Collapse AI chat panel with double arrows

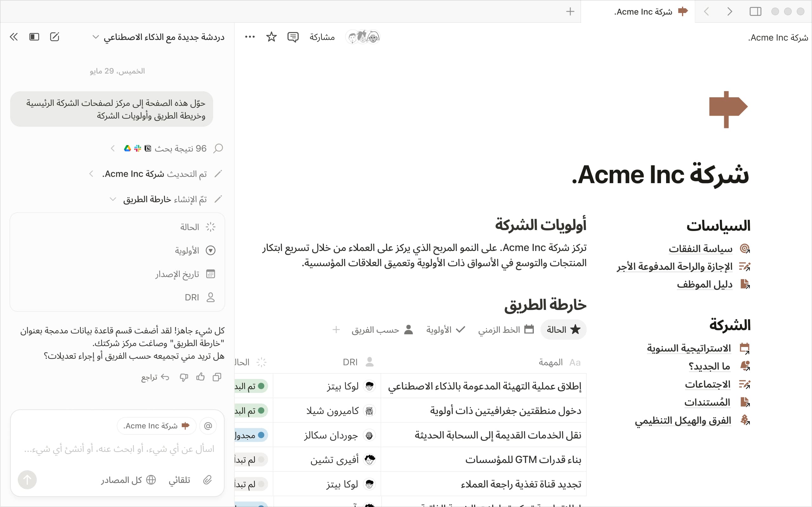click(14, 37)
